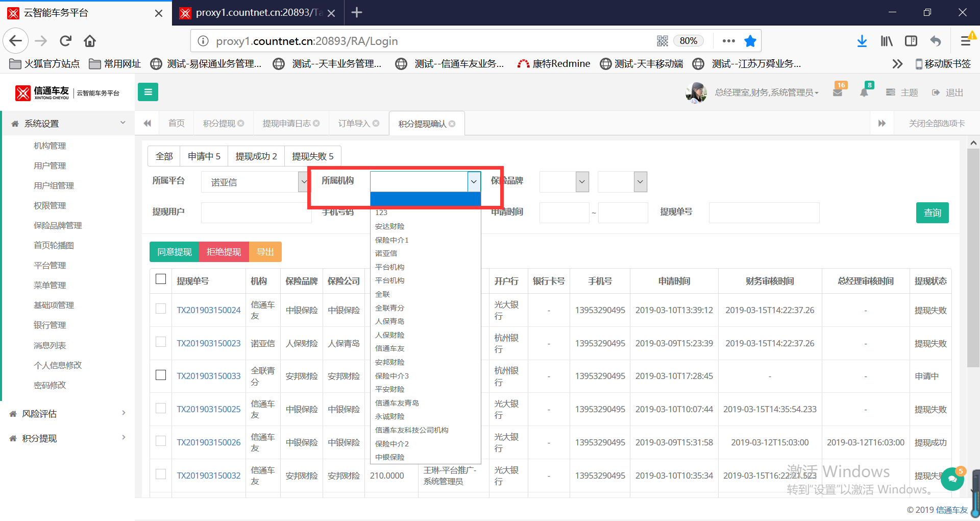Click the browser reload icon
Viewport: 980px width, 521px height.
pyautogui.click(x=65, y=41)
